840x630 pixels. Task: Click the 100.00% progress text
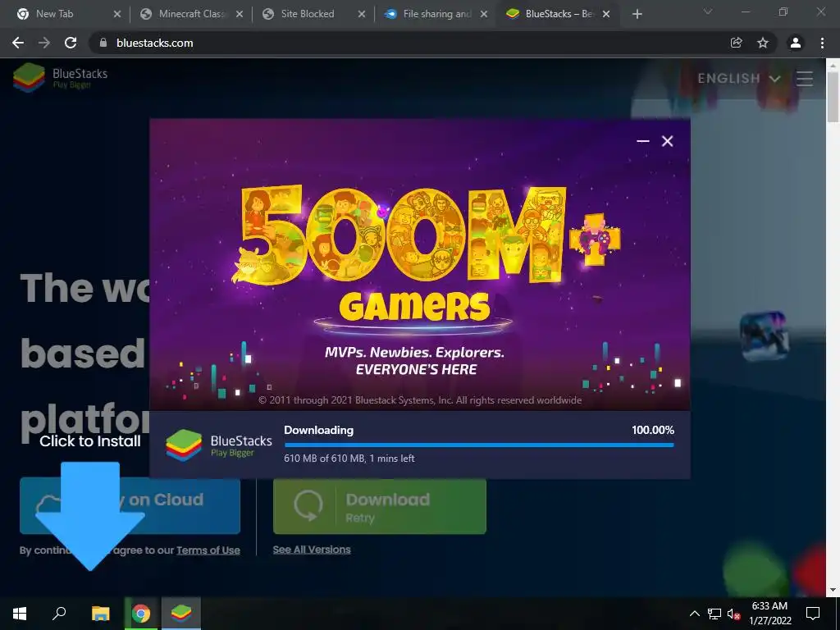tap(652, 430)
